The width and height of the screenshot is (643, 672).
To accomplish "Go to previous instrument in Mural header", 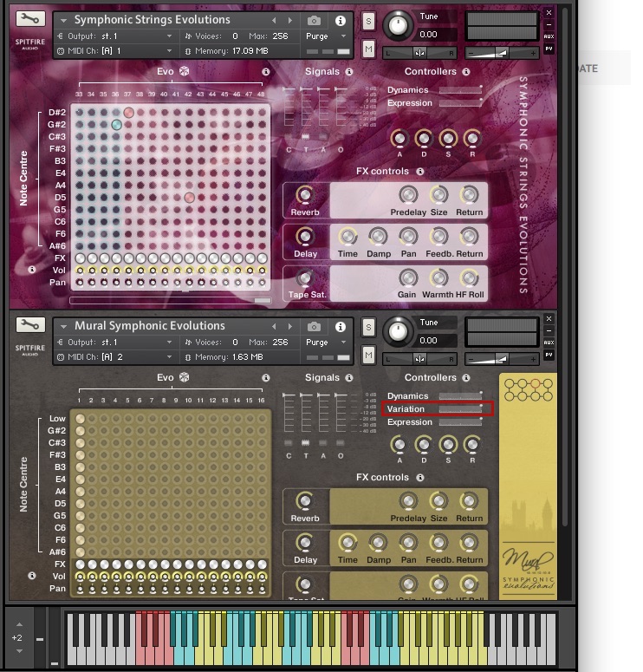I will 274,327.
